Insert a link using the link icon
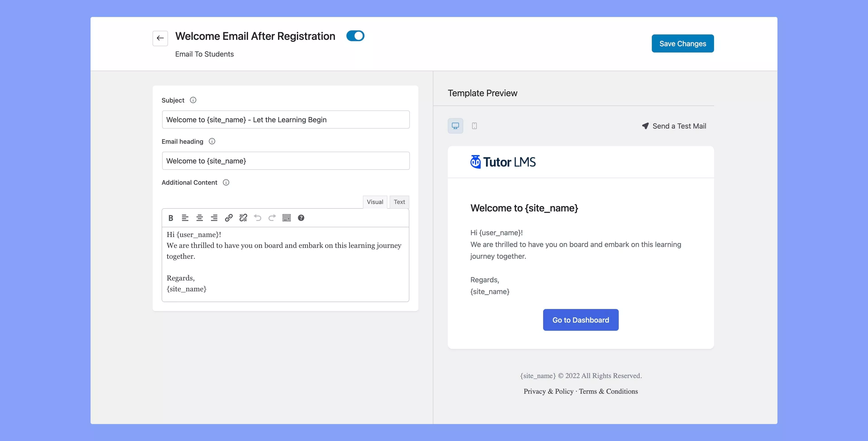868x441 pixels. click(x=229, y=218)
